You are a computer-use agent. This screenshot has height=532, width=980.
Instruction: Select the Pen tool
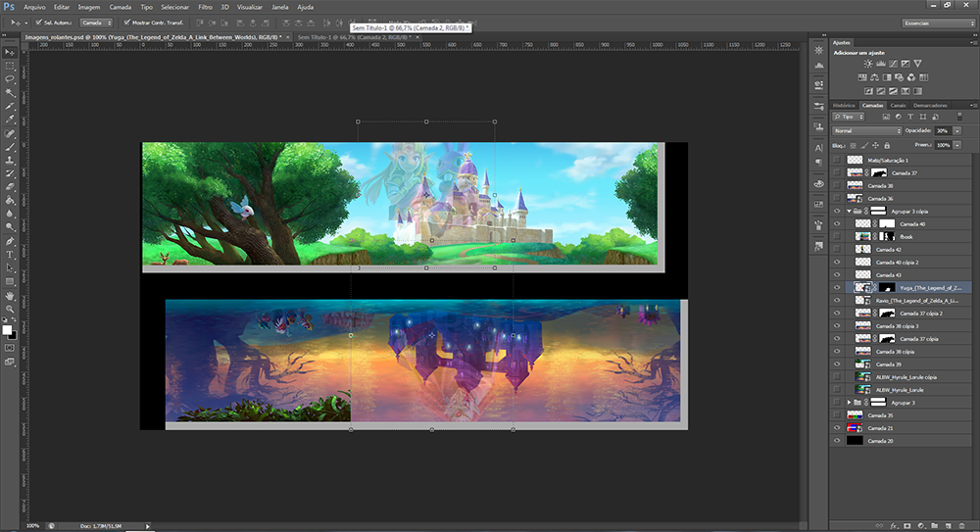[x=10, y=241]
